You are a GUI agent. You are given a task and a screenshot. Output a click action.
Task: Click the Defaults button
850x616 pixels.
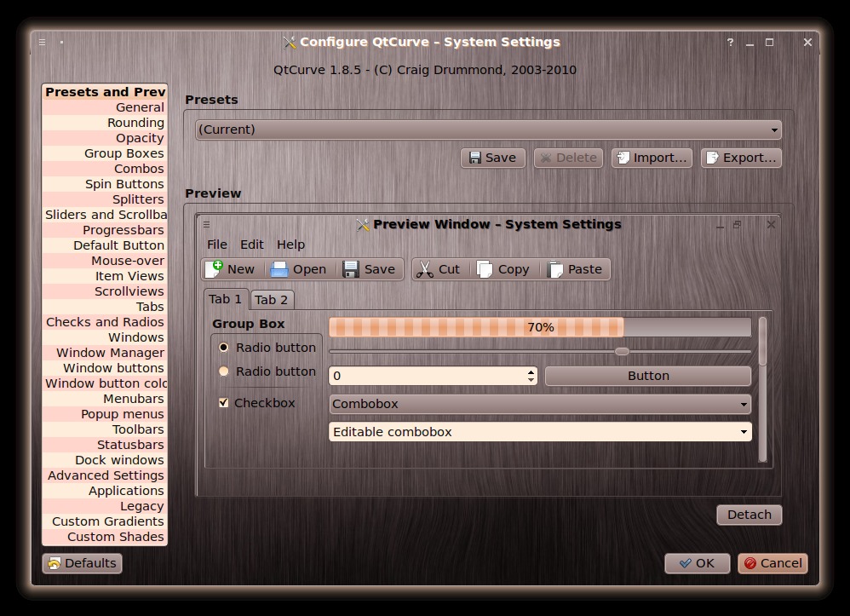click(x=82, y=563)
